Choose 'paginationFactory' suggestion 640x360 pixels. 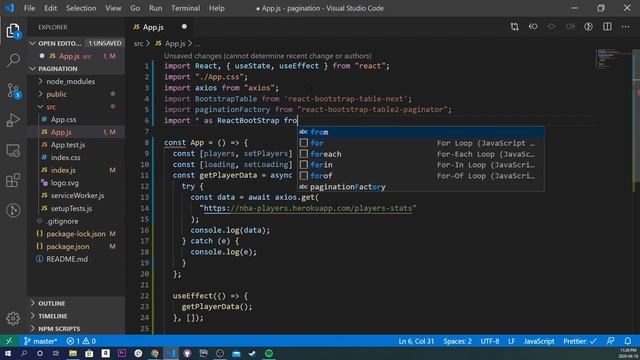click(x=421, y=187)
